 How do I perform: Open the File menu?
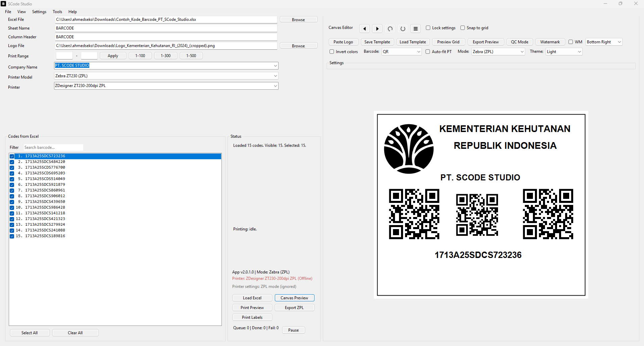coord(8,12)
